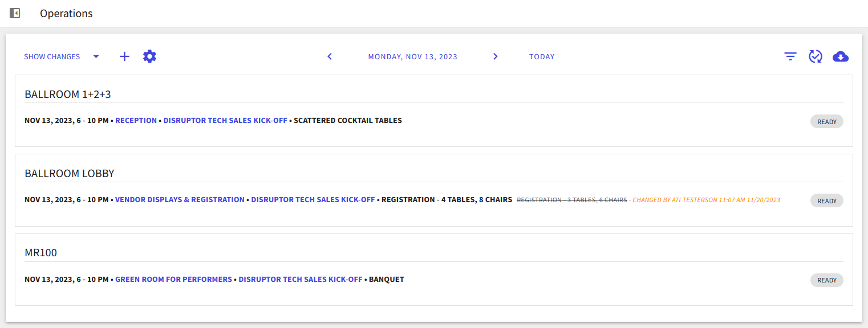Image resolution: width=868 pixels, height=328 pixels.
Task: Select the Ballroom Lobby heading
Action: [70, 174]
